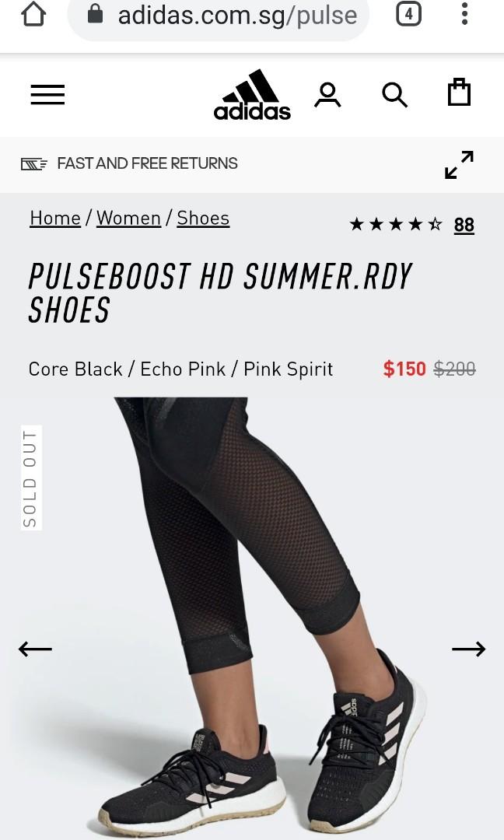Click the site security padlock icon
Screen dimensions: 504x840
(x=95, y=13)
